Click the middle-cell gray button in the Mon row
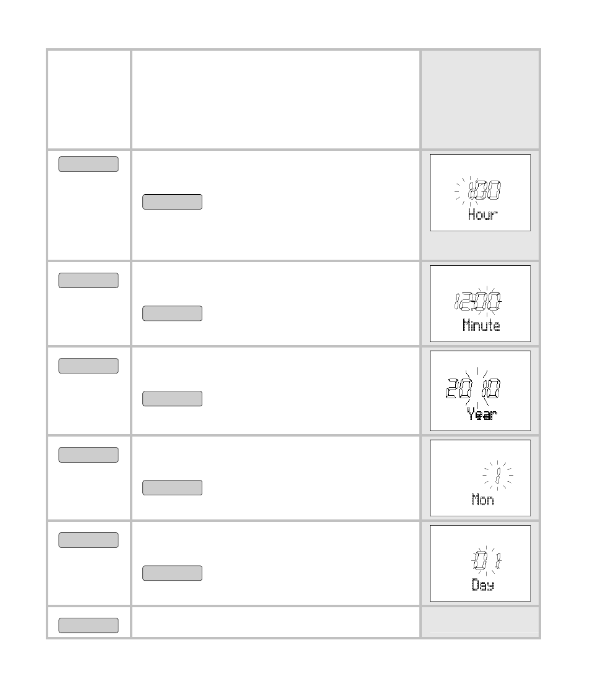Image resolution: width=590 pixels, height=700 pixels. (x=173, y=487)
